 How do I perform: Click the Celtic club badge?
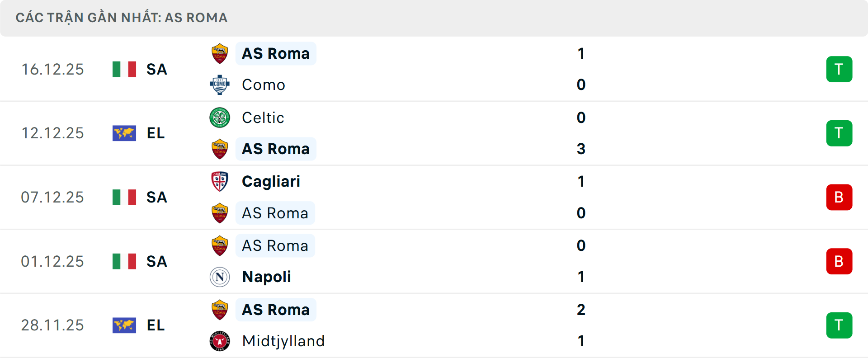[220, 117]
